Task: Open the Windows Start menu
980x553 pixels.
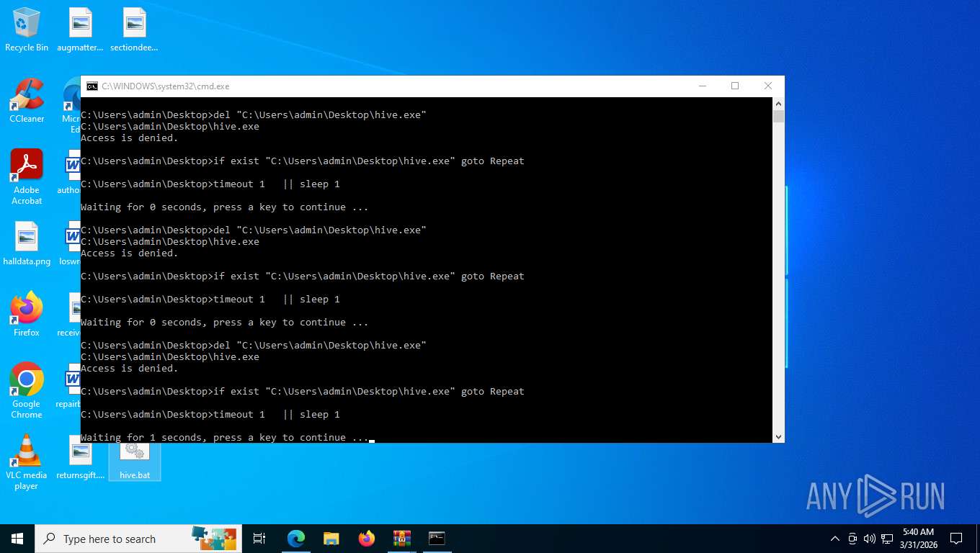Action: coord(17,539)
